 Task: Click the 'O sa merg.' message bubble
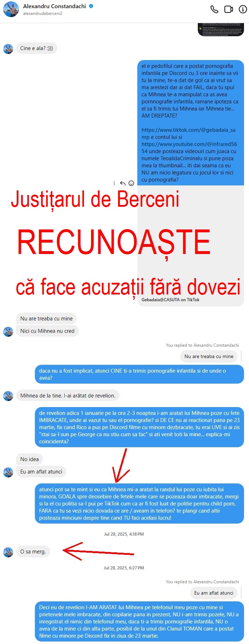click(33, 552)
